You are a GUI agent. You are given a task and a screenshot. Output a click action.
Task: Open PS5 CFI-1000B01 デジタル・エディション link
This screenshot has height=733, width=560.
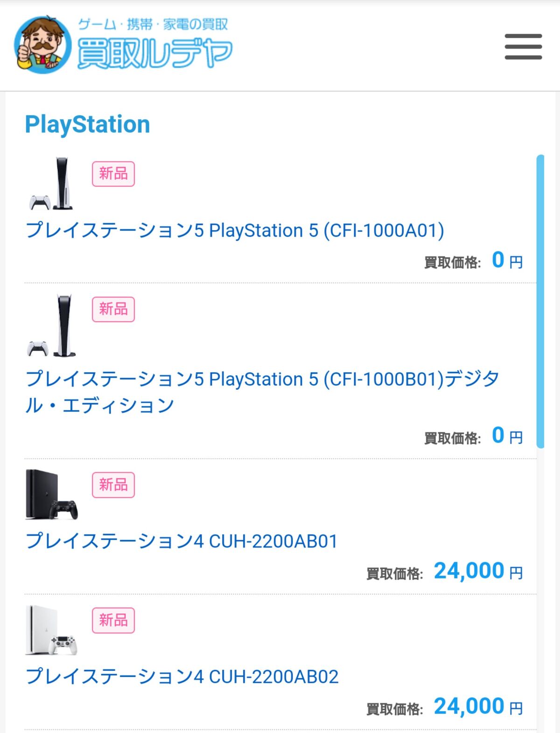(261, 379)
